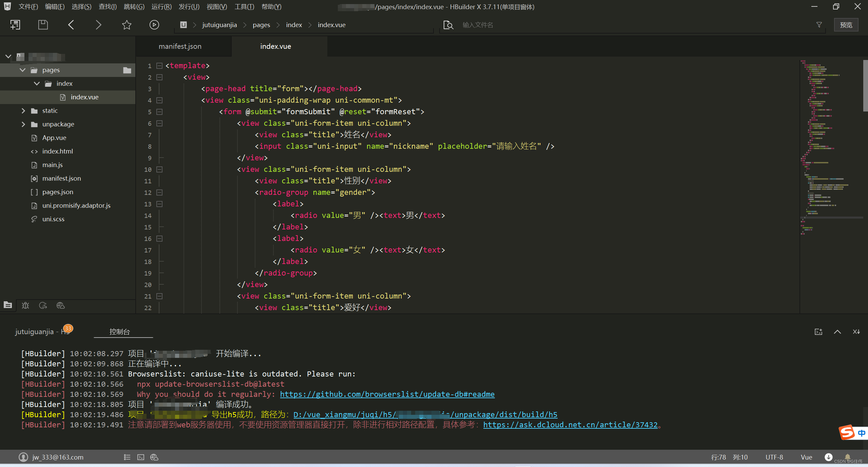Click the save file toolbar icon
868x467 pixels.
click(43, 25)
